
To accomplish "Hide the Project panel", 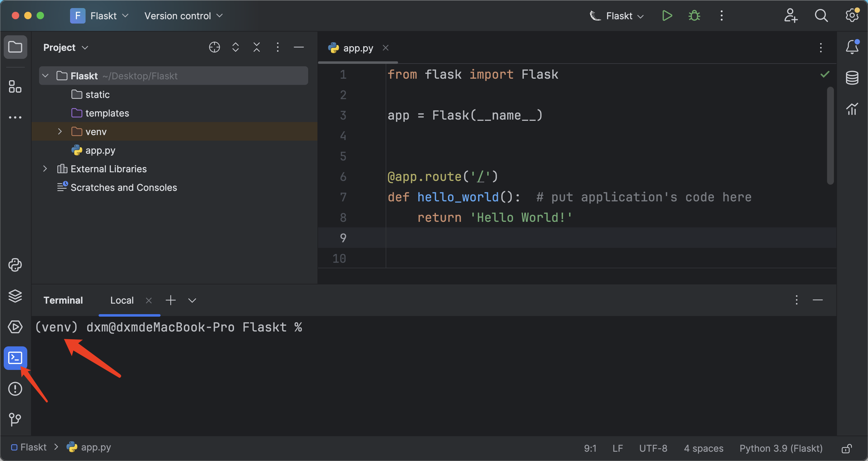I will [299, 47].
